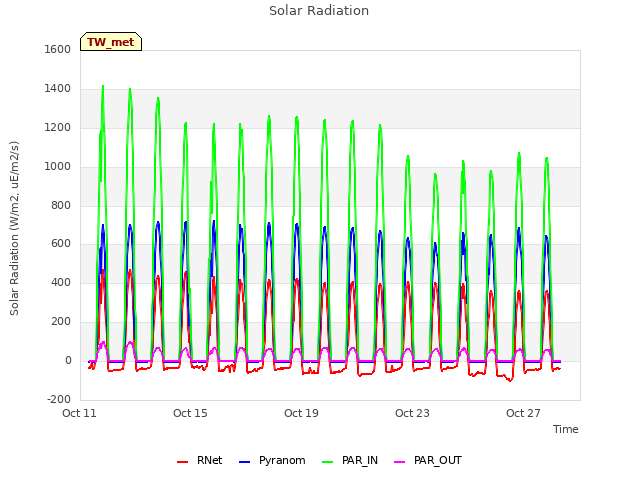Click the 1400 y-axis tick label
Viewport: 640px width, 480px height.
[58, 89]
